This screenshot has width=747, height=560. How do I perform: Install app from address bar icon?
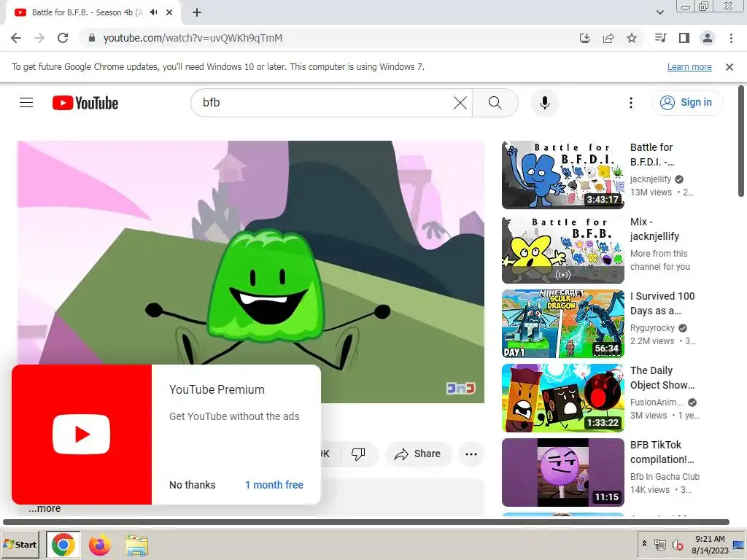(584, 38)
